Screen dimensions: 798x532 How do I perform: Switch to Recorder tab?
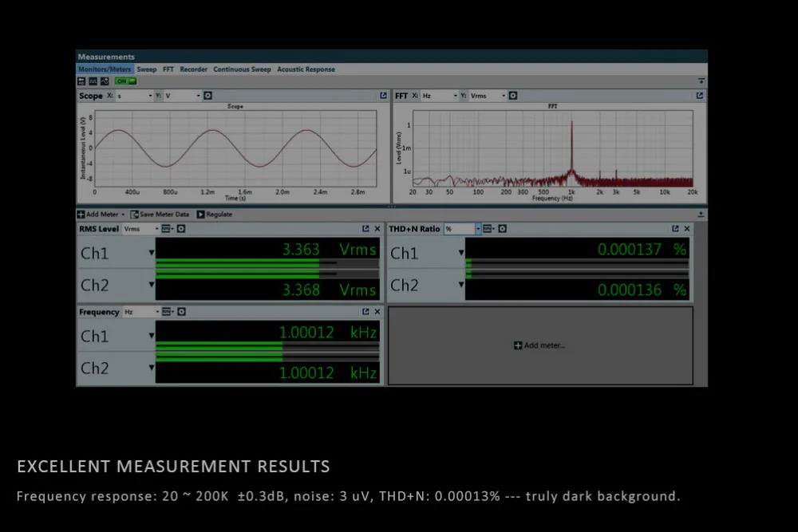tap(193, 69)
